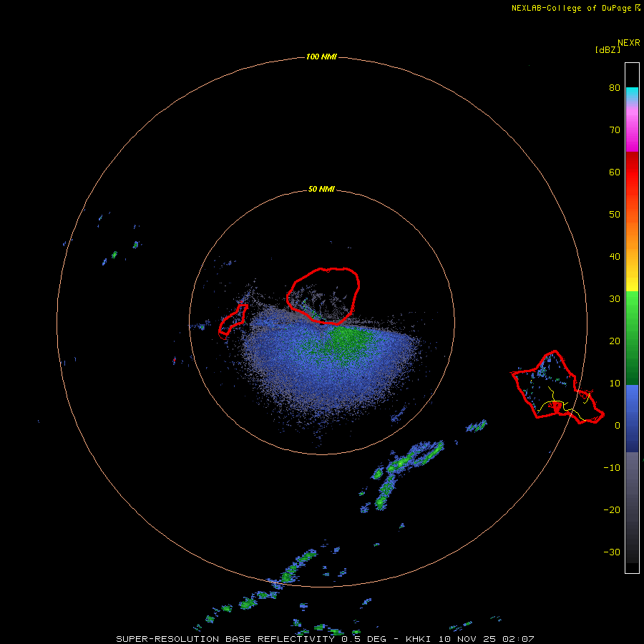Viewport: 644px width, 644px height.
Task: Click the red-outlined island with yellow roads
Action: 557,387
